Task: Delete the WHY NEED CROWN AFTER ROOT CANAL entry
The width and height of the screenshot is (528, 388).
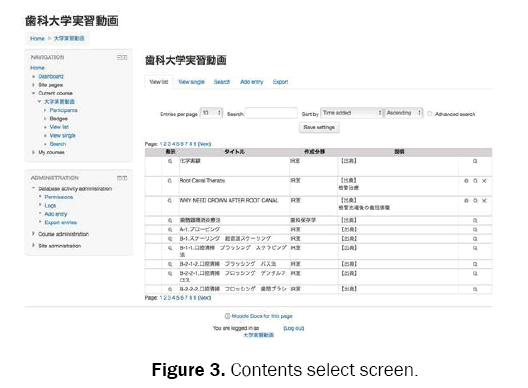Action: tap(484, 201)
